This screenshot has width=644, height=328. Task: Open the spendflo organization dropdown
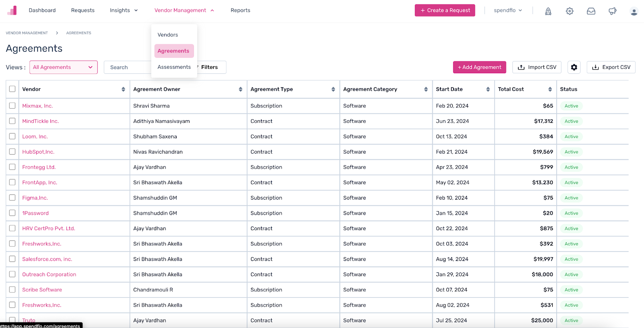click(508, 10)
